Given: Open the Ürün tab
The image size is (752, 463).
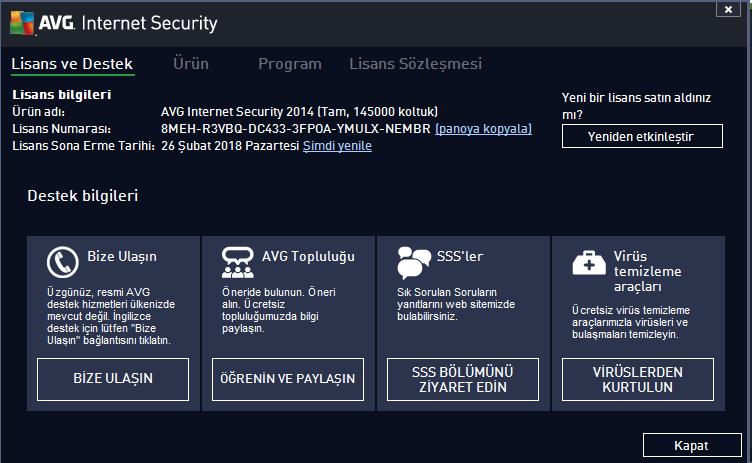Looking at the screenshot, I should (x=191, y=64).
